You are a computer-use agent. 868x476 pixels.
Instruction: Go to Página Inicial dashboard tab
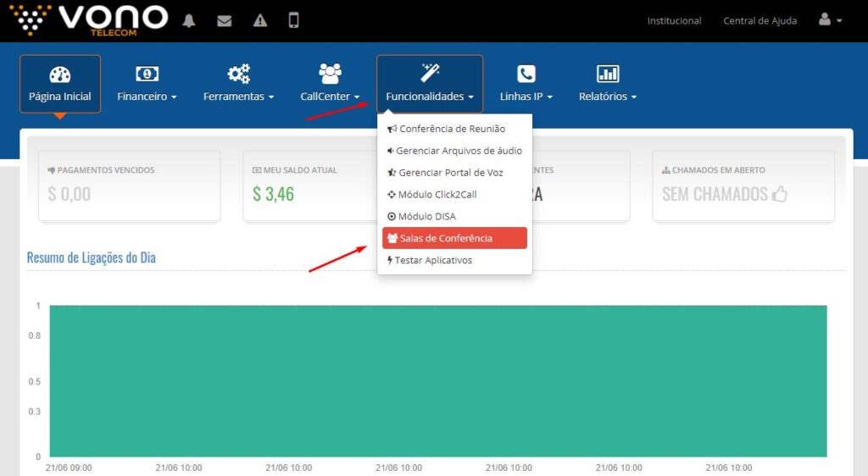(x=60, y=84)
